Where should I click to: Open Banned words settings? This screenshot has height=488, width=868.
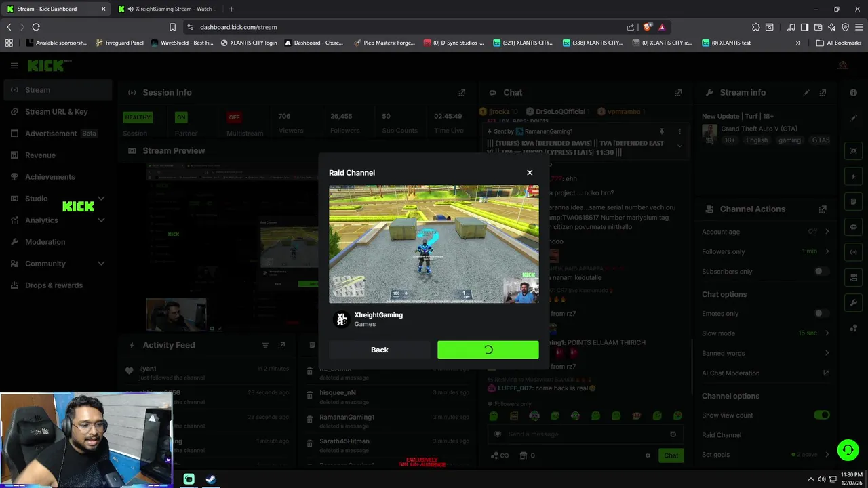click(766, 353)
